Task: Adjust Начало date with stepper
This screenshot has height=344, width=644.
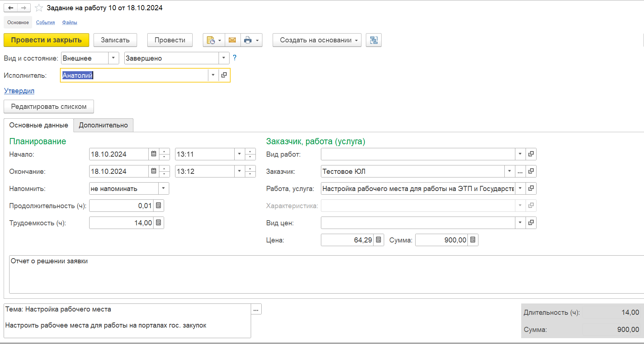Action: [164, 154]
